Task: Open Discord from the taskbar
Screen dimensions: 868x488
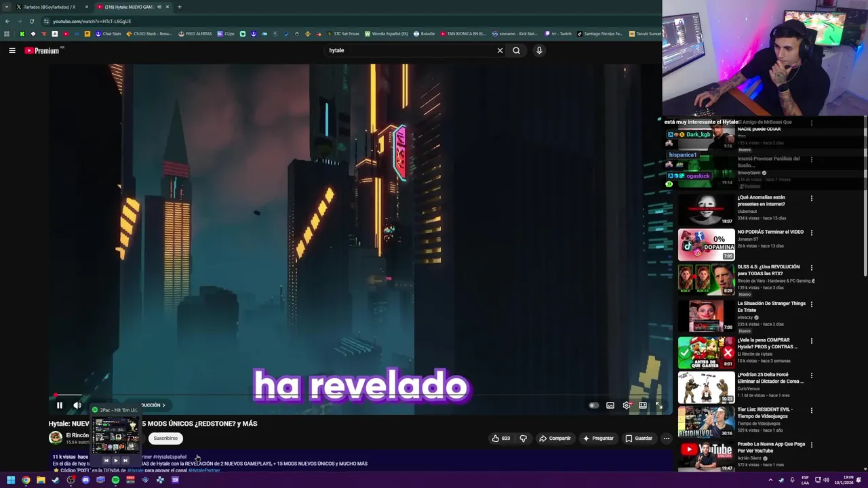Action: pyautogui.click(x=85, y=480)
